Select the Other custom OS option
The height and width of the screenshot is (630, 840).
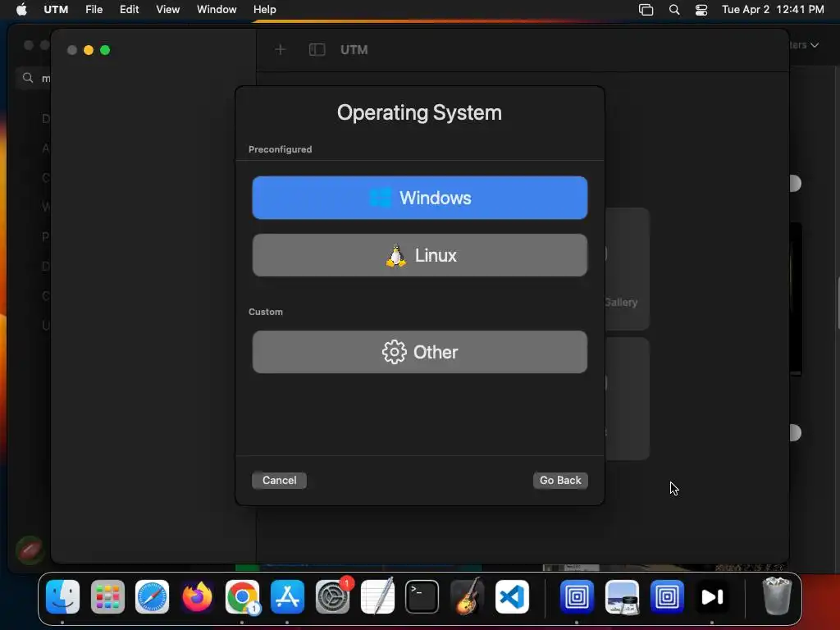pyautogui.click(x=419, y=352)
